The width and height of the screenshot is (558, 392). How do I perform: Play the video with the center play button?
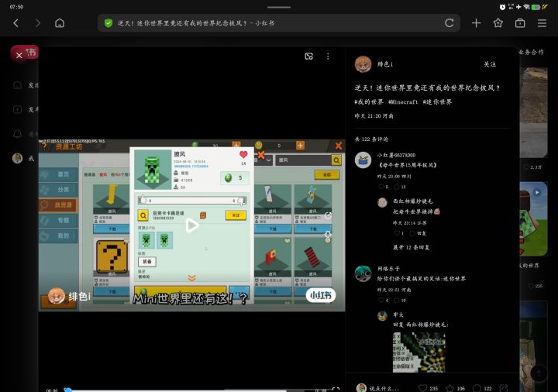(192, 225)
